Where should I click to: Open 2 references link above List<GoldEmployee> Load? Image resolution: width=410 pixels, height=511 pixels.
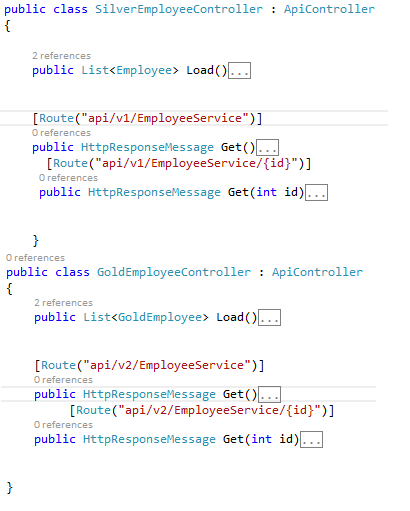tap(63, 303)
